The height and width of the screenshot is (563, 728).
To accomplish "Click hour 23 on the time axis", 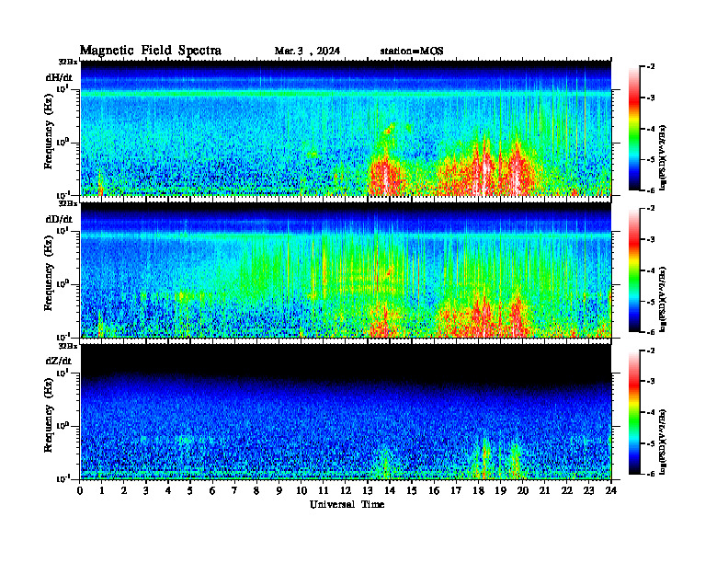I will [589, 491].
